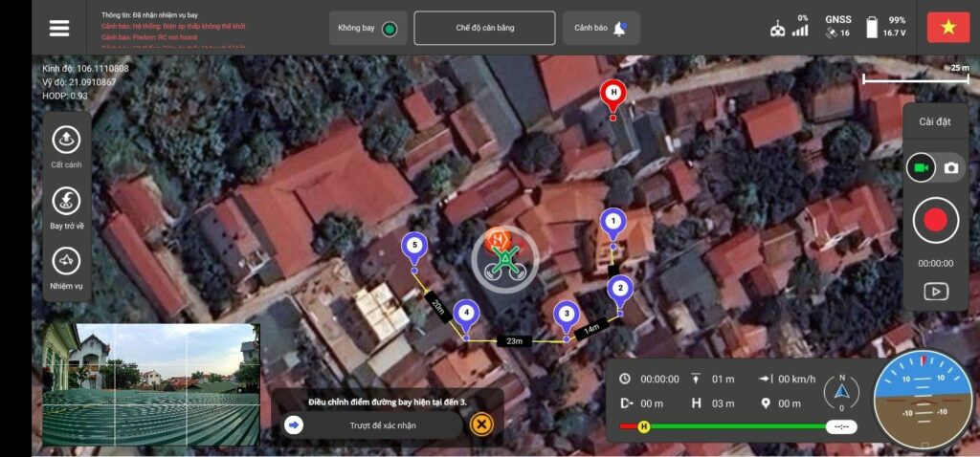980x457 pixels.
Task: Click the height H 03 m readout
Action: (x=712, y=403)
